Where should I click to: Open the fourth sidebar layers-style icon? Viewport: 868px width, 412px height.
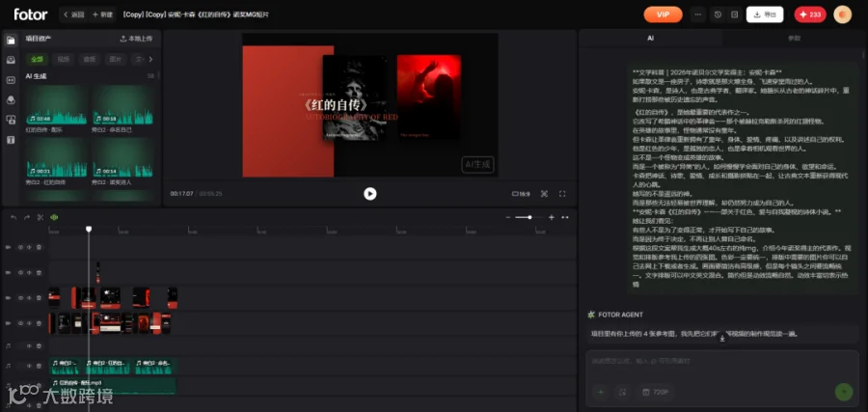pos(10,99)
